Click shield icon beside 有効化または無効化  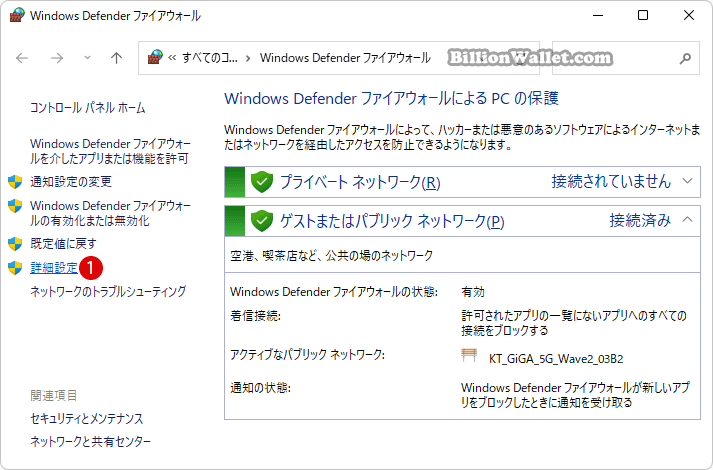point(15,206)
